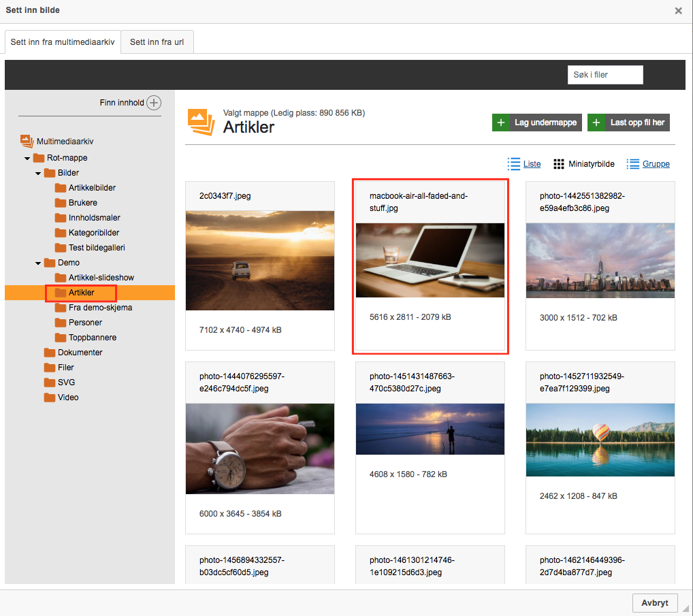Select the photo-1452711932549 hot air balloon thumbnail
Viewport: 693px width, 616px height.
coord(600,440)
